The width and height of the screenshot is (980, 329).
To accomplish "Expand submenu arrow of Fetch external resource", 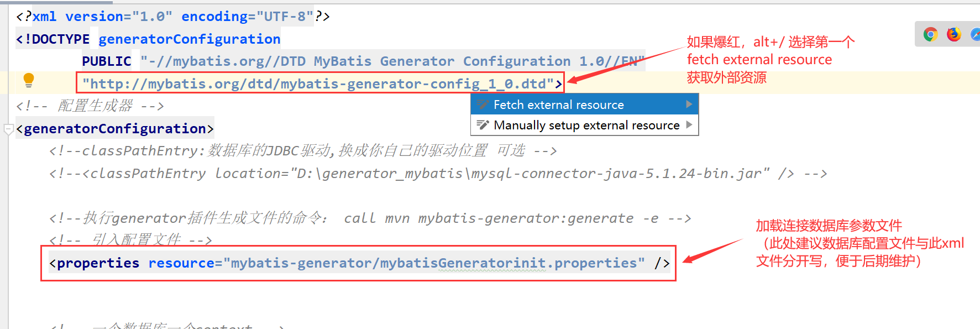I will pos(689,104).
